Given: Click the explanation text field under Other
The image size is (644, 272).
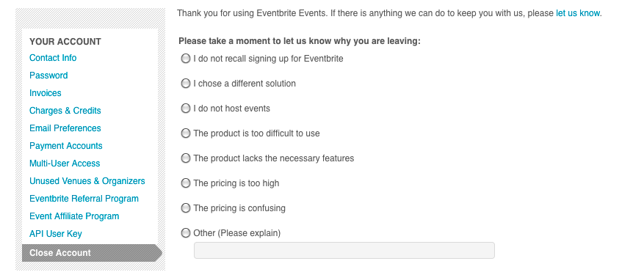Looking at the screenshot, I should pos(344,250).
